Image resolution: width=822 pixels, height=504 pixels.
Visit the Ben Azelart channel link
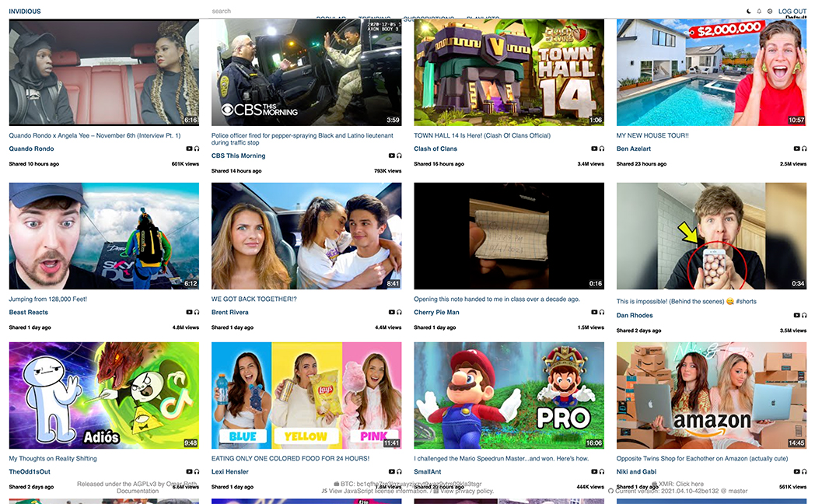tap(634, 149)
